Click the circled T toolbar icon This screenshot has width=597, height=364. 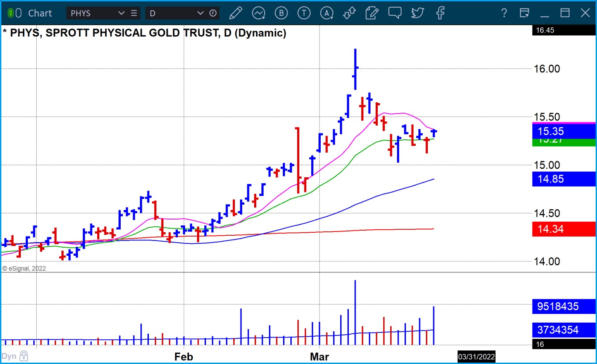[x=304, y=13]
